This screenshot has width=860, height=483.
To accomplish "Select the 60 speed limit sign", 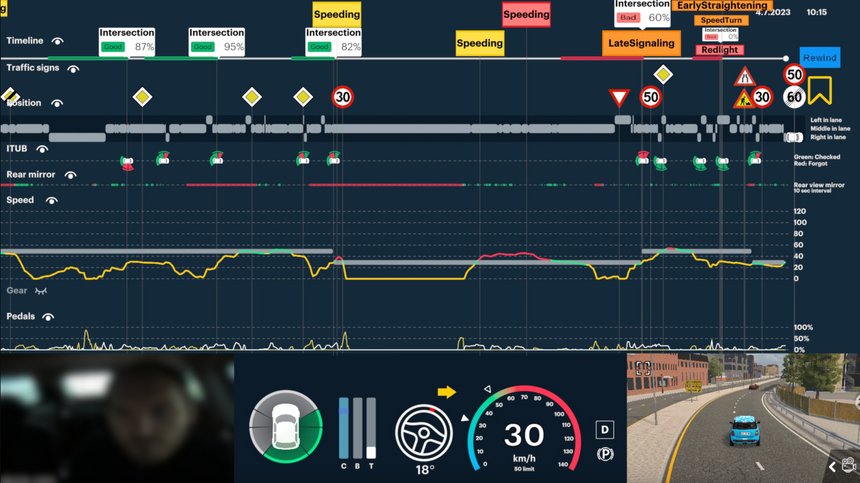I will pos(794,97).
